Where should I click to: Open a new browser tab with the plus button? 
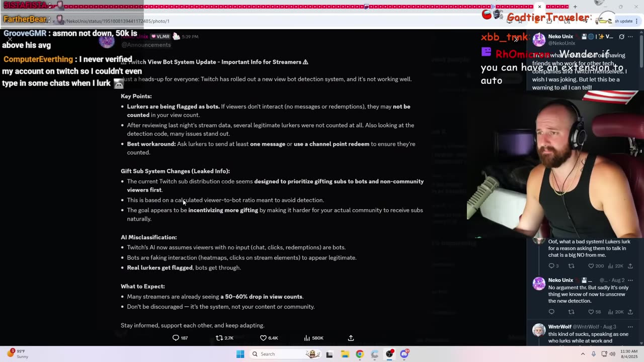(575, 7)
